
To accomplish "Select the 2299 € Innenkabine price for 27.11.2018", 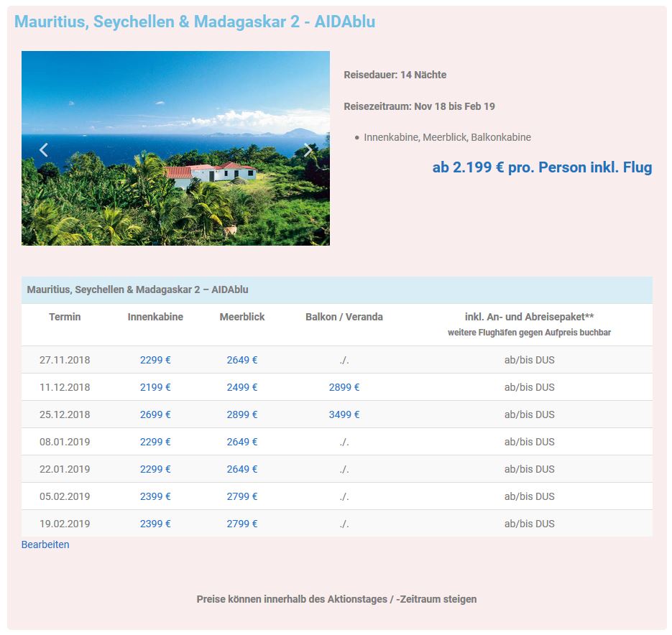I will point(155,360).
